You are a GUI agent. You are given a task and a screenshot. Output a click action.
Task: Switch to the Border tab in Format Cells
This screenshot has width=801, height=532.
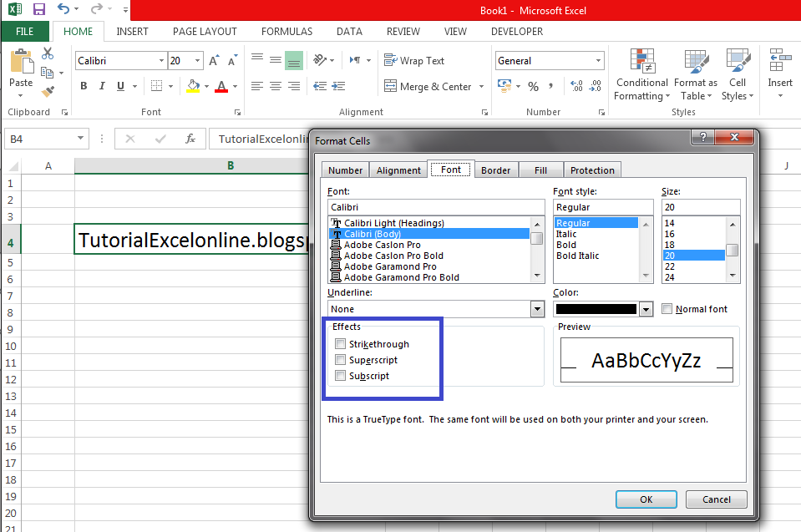click(x=495, y=170)
